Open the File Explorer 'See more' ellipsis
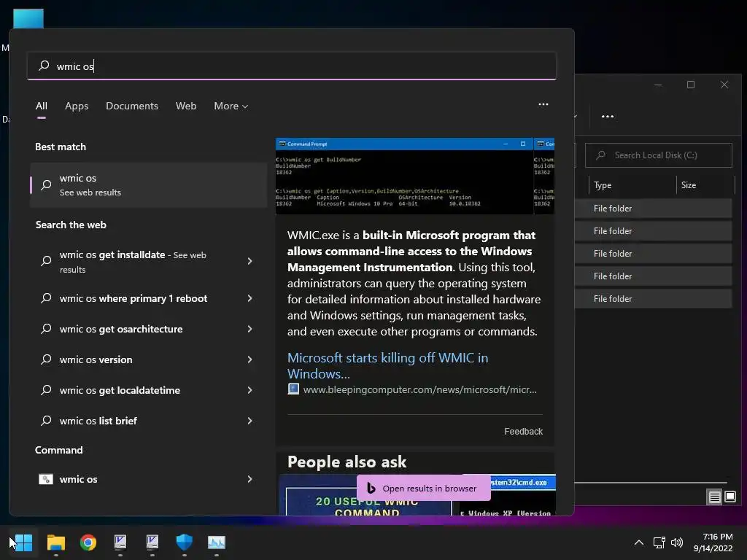This screenshot has width=747, height=560. 608,116
